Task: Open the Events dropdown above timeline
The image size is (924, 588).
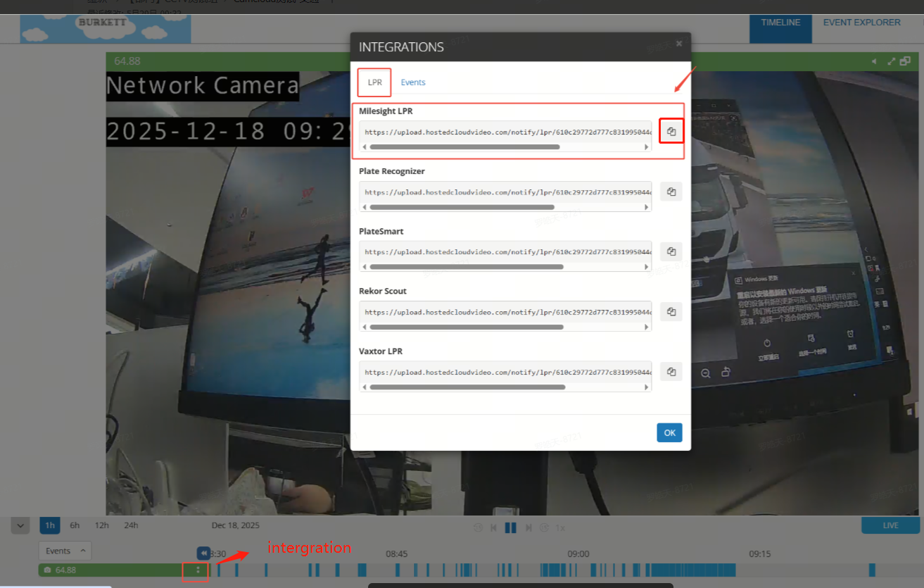Action: [65, 551]
